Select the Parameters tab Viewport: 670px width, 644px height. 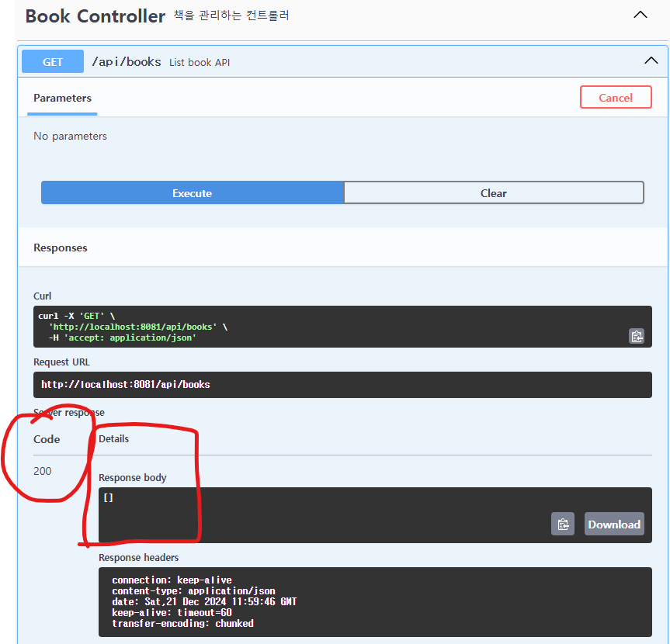coord(62,99)
